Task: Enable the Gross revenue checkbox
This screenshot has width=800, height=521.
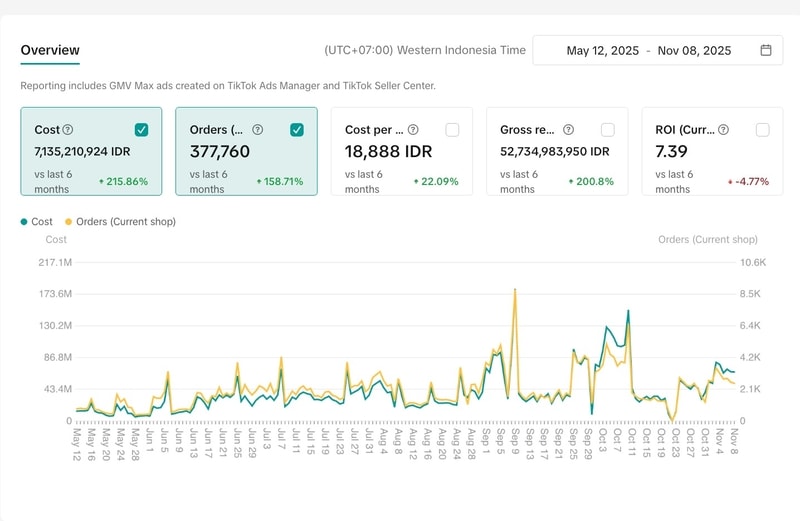Action: coord(607,130)
